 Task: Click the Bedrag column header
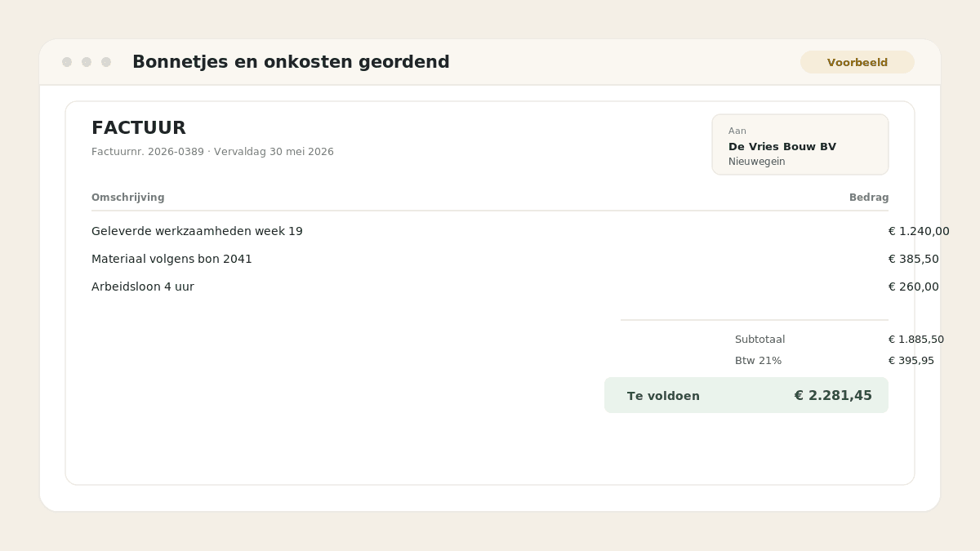(869, 198)
